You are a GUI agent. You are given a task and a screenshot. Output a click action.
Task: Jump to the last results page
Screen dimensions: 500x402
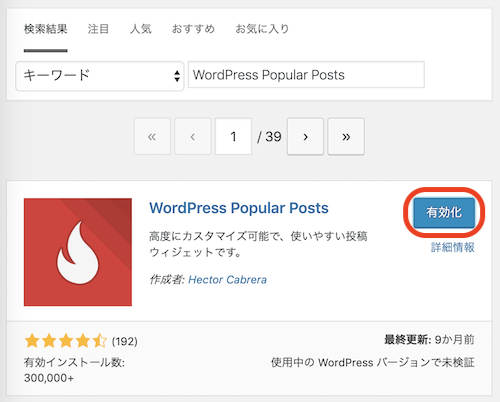[x=346, y=136]
